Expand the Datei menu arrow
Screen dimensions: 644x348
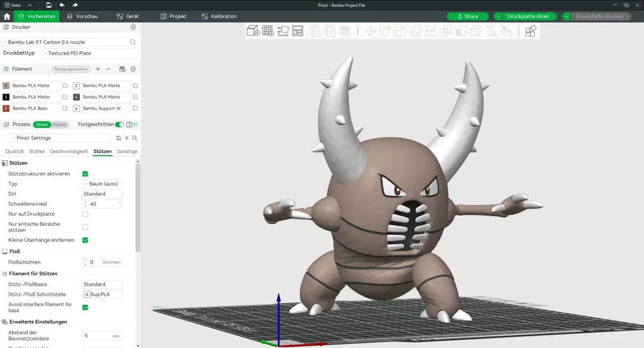pyautogui.click(x=30, y=5)
